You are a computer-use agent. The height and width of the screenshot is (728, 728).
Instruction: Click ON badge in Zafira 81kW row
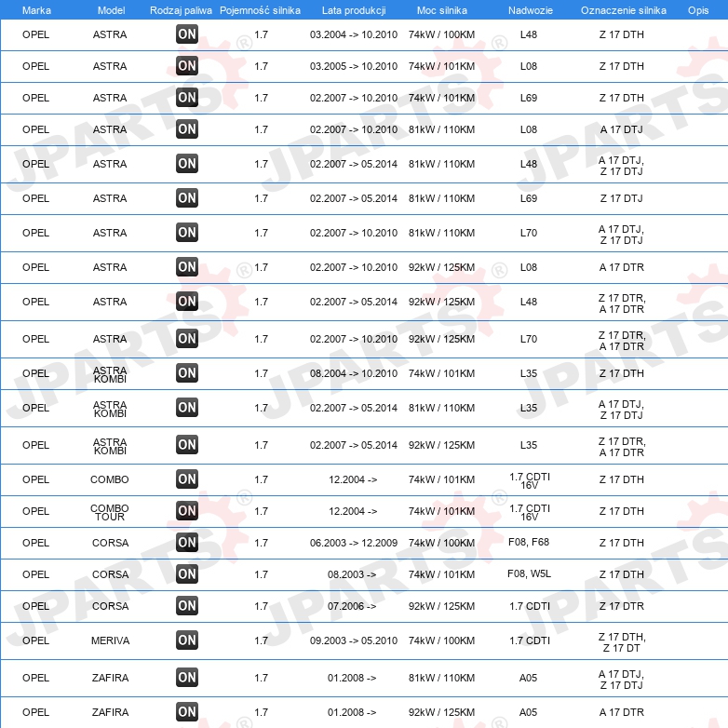tap(187, 677)
